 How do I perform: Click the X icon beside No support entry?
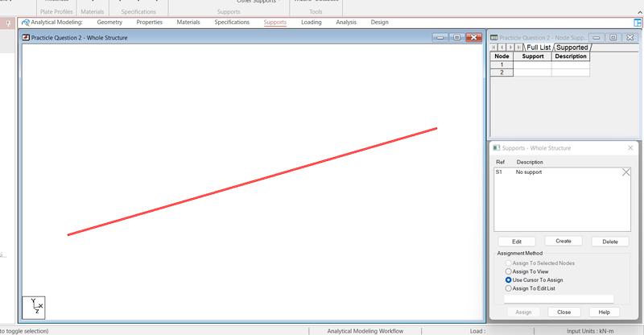pos(626,172)
